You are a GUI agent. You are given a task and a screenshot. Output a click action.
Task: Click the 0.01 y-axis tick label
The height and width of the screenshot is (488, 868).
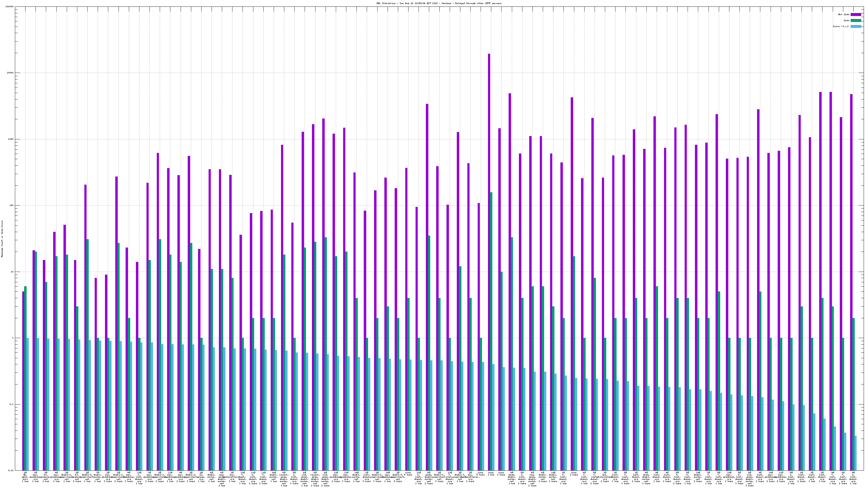[x=11, y=470]
